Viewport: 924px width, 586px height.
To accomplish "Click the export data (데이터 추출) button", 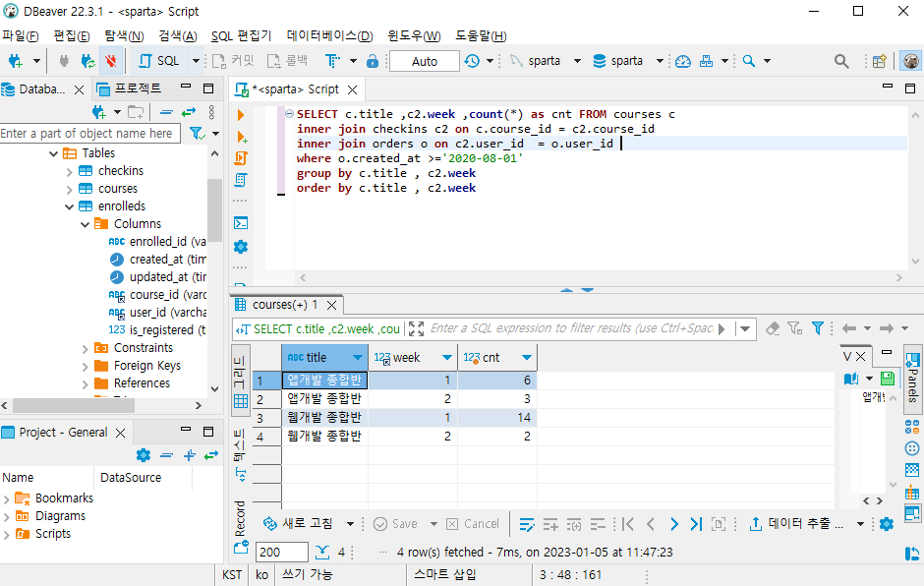I will tap(796, 523).
